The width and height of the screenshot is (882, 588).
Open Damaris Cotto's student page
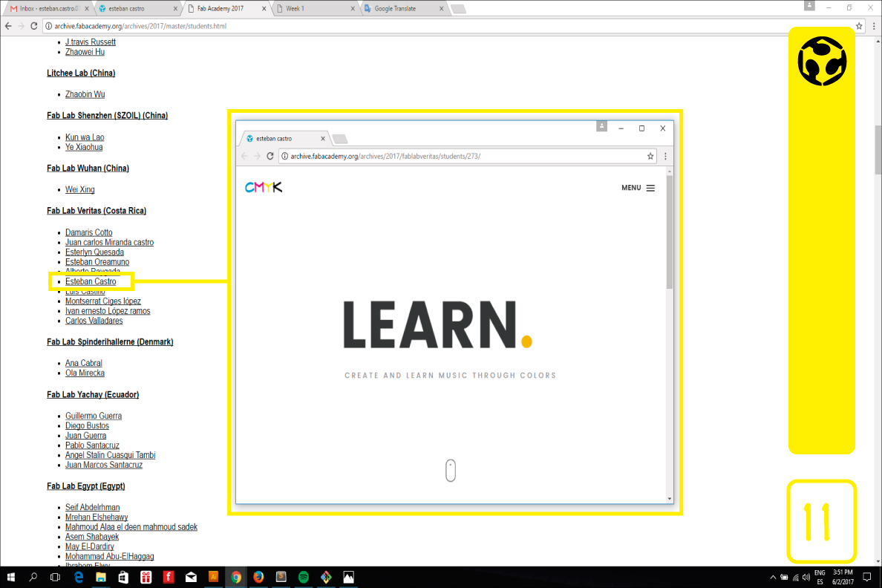point(88,232)
